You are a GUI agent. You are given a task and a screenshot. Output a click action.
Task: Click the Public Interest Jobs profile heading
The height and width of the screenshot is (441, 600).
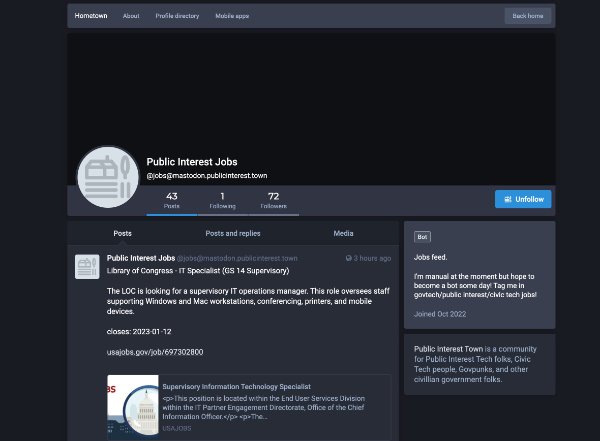click(192, 162)
